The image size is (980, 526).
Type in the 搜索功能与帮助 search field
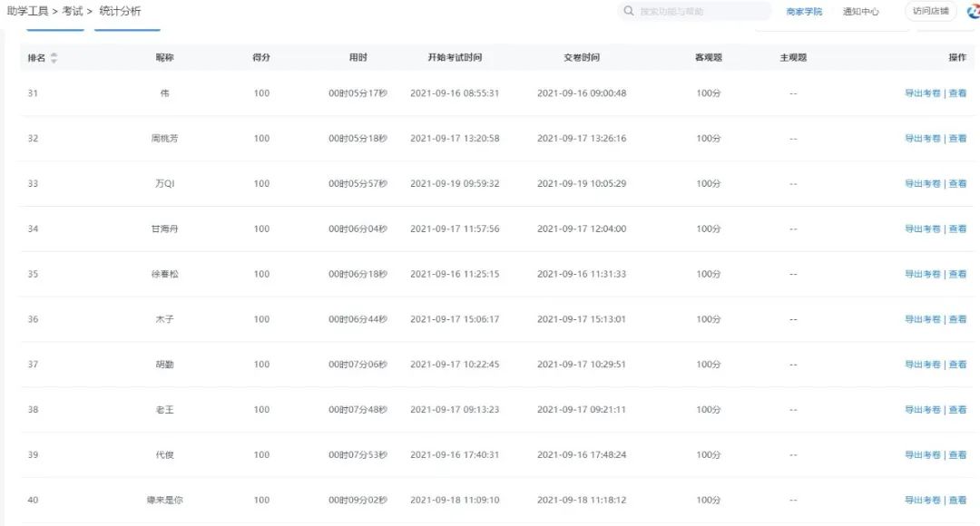click(699, 12)
